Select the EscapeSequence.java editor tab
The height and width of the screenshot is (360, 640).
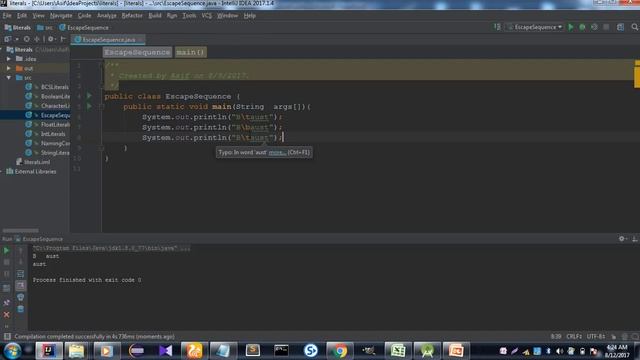click(108, 40)
